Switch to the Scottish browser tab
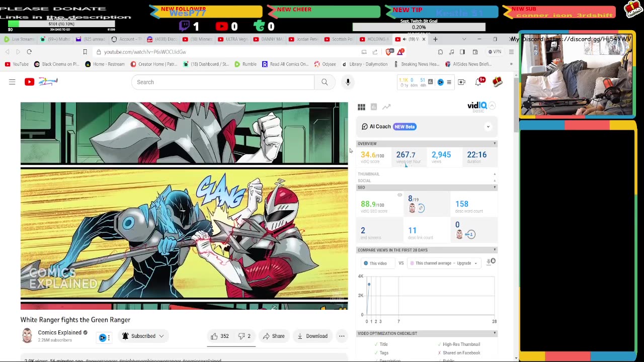Screen dimensions: 644x362 point(340,39)
